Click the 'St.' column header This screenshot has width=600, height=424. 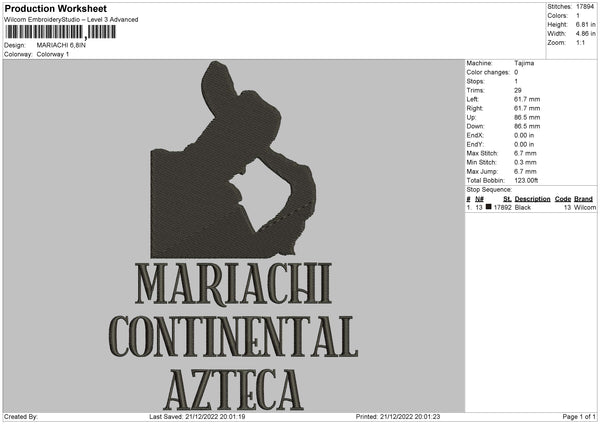pyautogui.click(x=507, y=199)
